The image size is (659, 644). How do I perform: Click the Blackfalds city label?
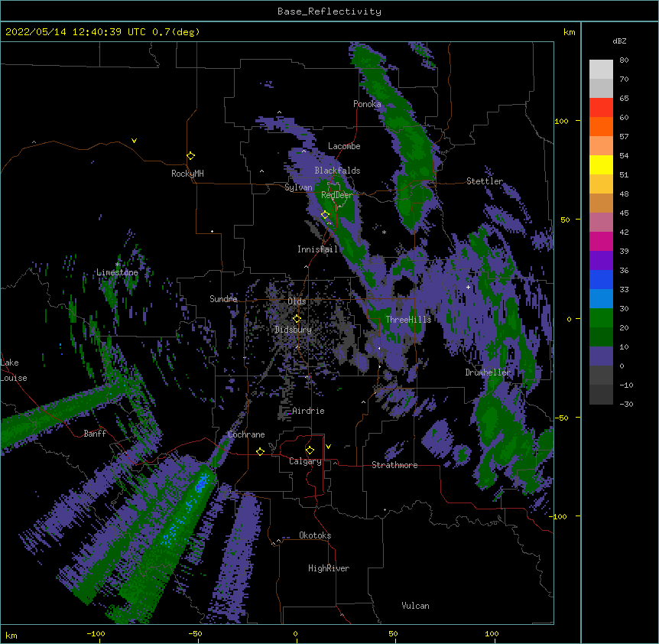(337, 171)
